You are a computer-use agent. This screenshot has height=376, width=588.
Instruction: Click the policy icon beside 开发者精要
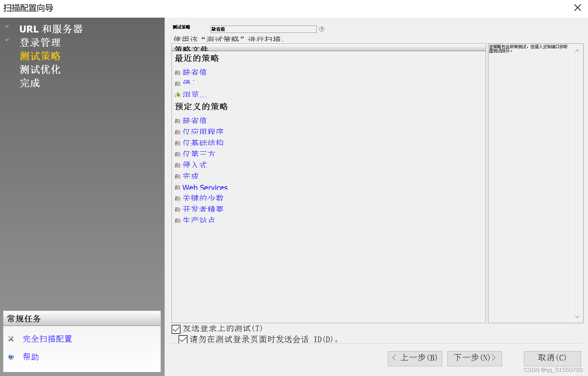tap(177, 209)
